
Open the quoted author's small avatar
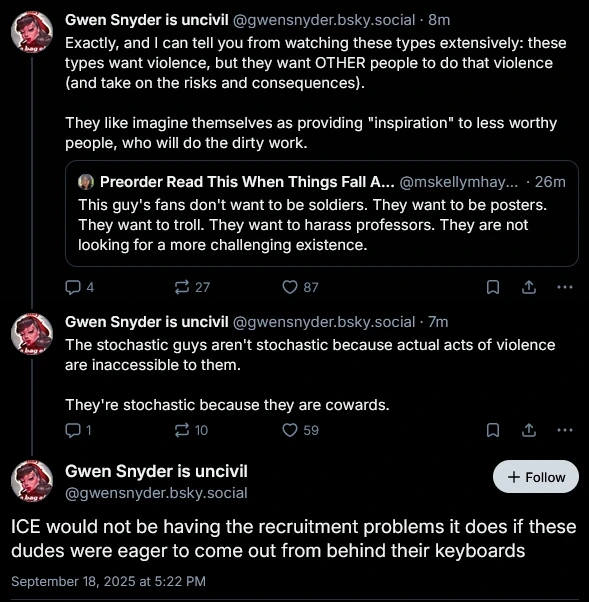[x=86, y=182]
